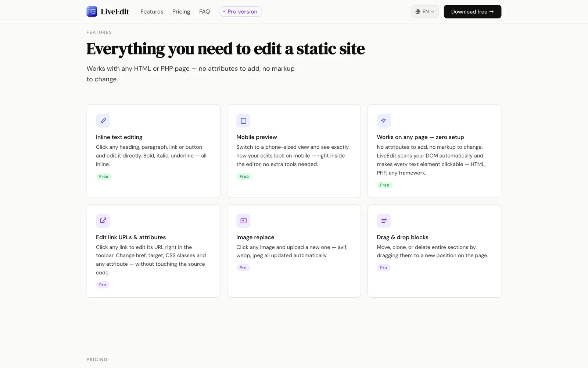Viewport: 588px width, 368px height.
Task: Click the "Works on any page — zero setup" title
Action: (420, 137)
